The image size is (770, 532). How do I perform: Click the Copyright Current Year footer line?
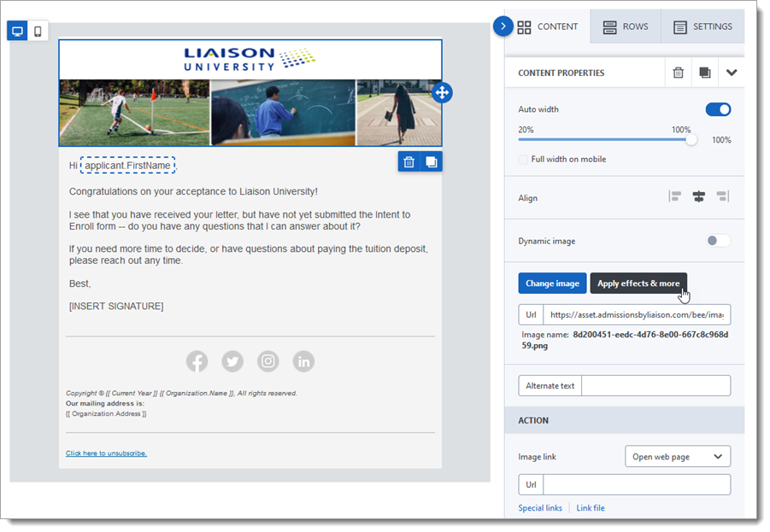pyautogui.click(x=182, y=393)
